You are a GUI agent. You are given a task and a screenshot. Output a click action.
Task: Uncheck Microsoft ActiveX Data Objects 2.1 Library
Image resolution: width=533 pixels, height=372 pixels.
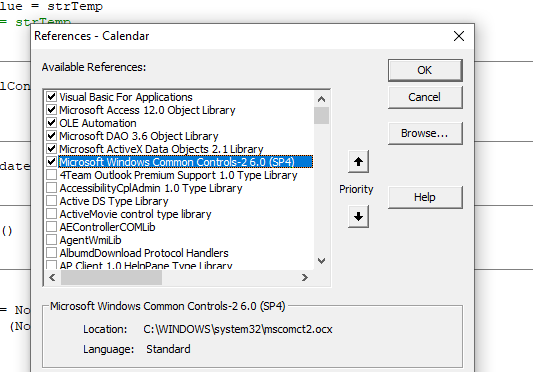pos(51,149)
